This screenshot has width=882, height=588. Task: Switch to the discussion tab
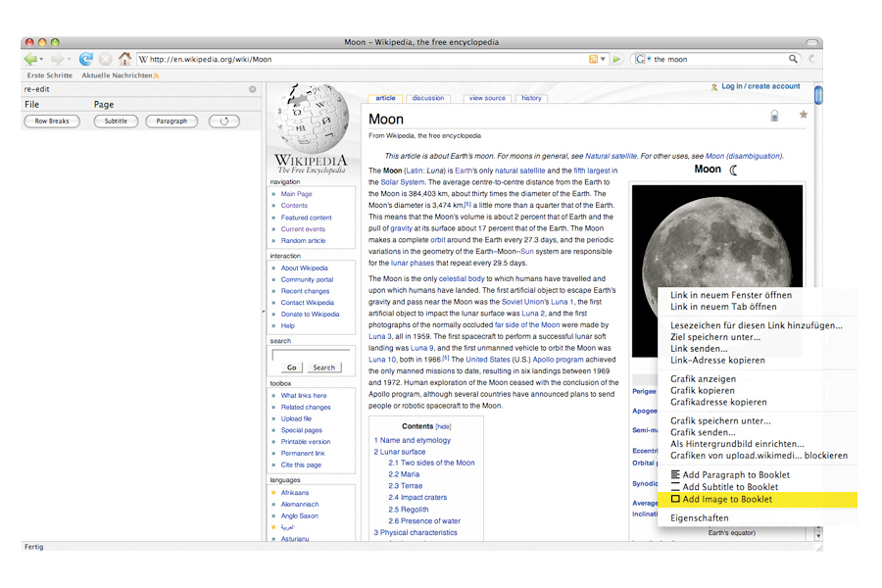[x=428, y=98]
